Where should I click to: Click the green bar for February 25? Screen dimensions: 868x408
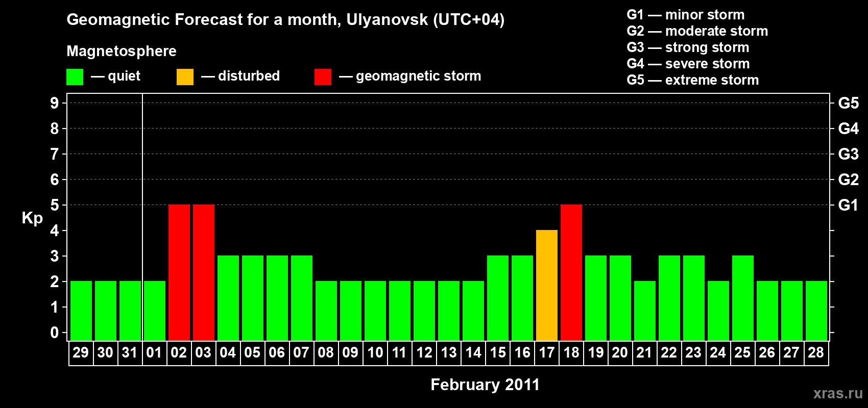pyautogui.click(x=743, y=298)
